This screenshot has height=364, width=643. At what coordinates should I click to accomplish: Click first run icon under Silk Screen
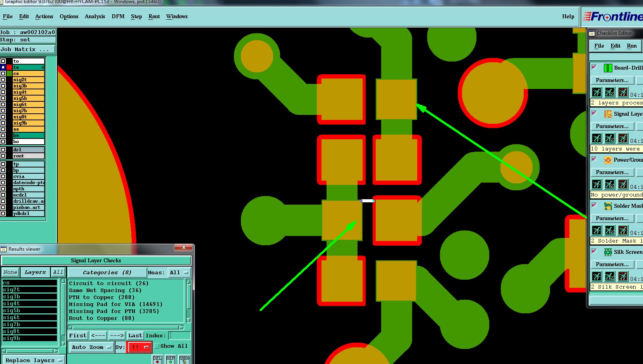point(597,276)
